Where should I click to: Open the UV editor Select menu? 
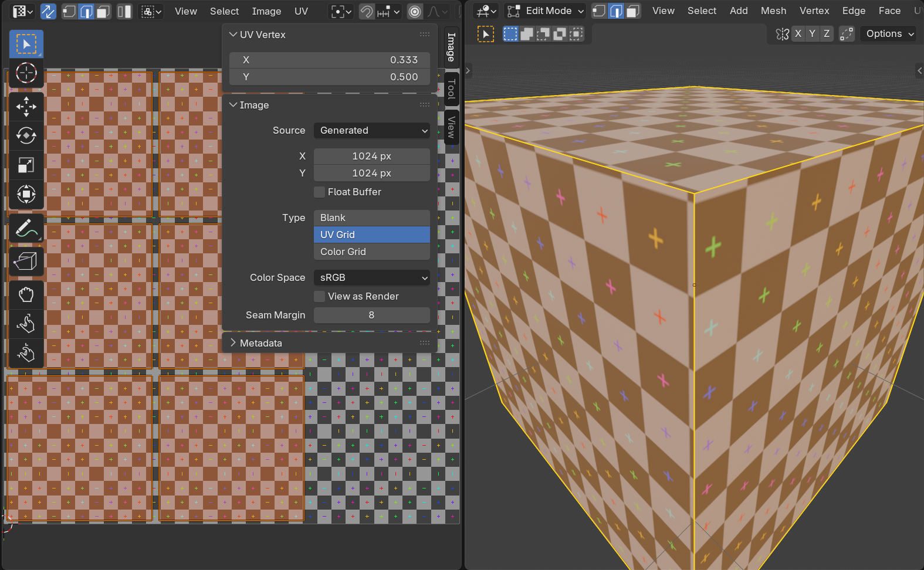tap(224, 11)
